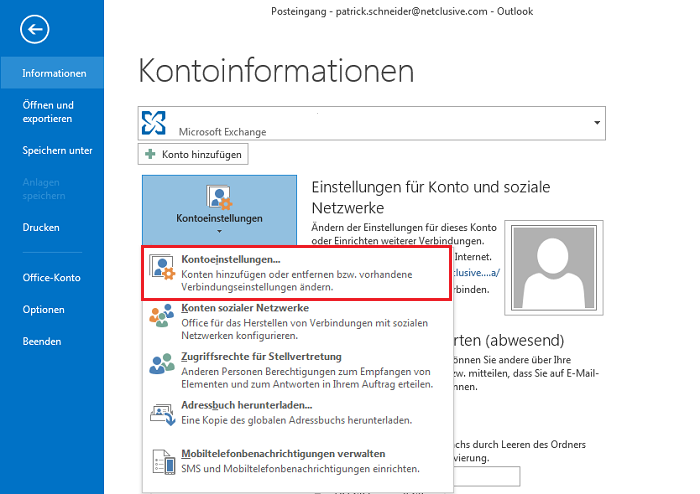
Task: Click Konto hinzufügen button
Action: [193, 154]
